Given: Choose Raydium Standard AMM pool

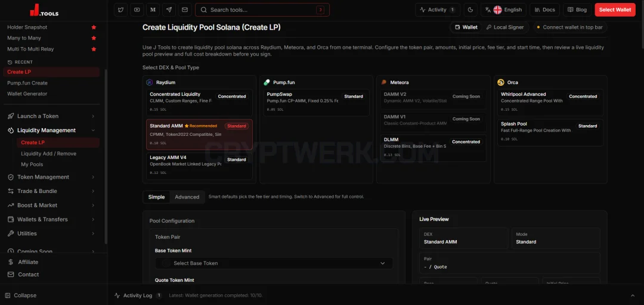Looking at the screenshot, I should coord(199,134).
